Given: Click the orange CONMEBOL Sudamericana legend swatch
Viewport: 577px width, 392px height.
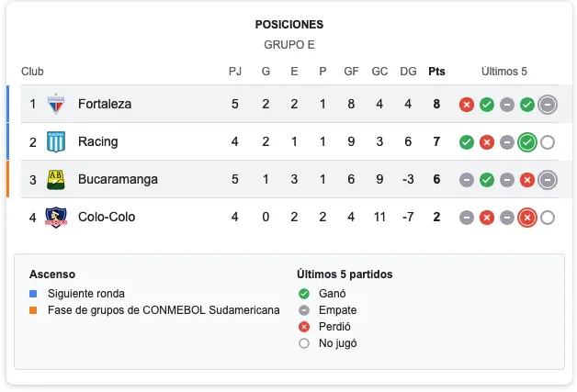Looking at the screenshot, I should coord(33,310).
